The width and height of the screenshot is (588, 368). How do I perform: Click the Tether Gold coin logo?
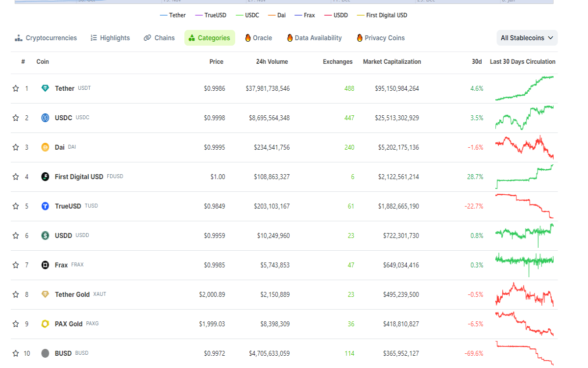(45, 294)
